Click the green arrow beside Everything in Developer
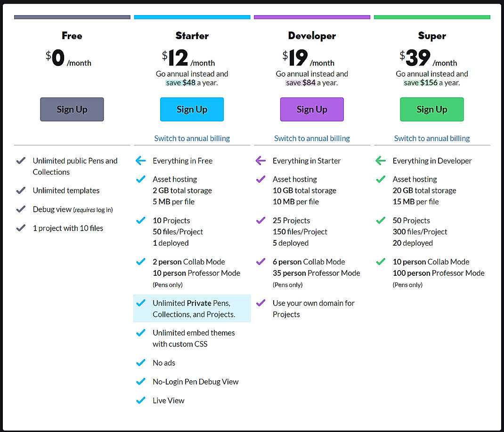The image size is (504, 432). click(381, 160)
